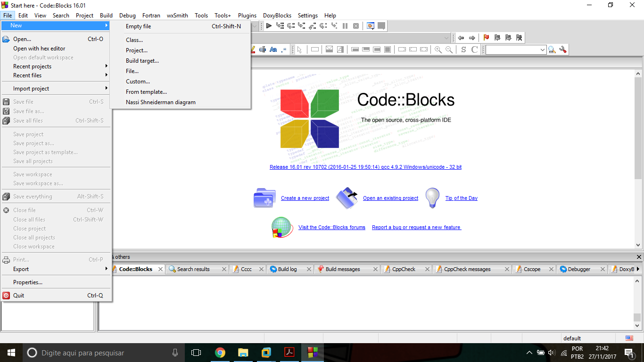The image size is (644, 362).
Task: Click the Break debugger pause icon
Action: tap(345, 26)
